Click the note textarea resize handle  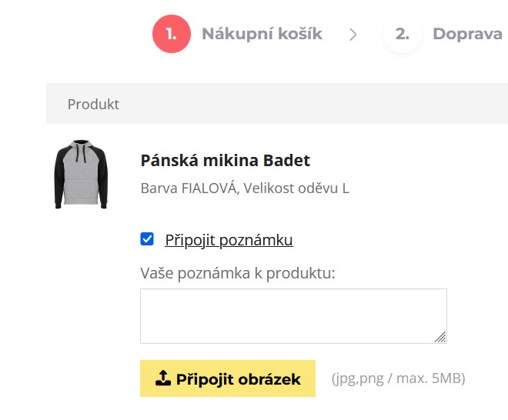tap(440, 337)
